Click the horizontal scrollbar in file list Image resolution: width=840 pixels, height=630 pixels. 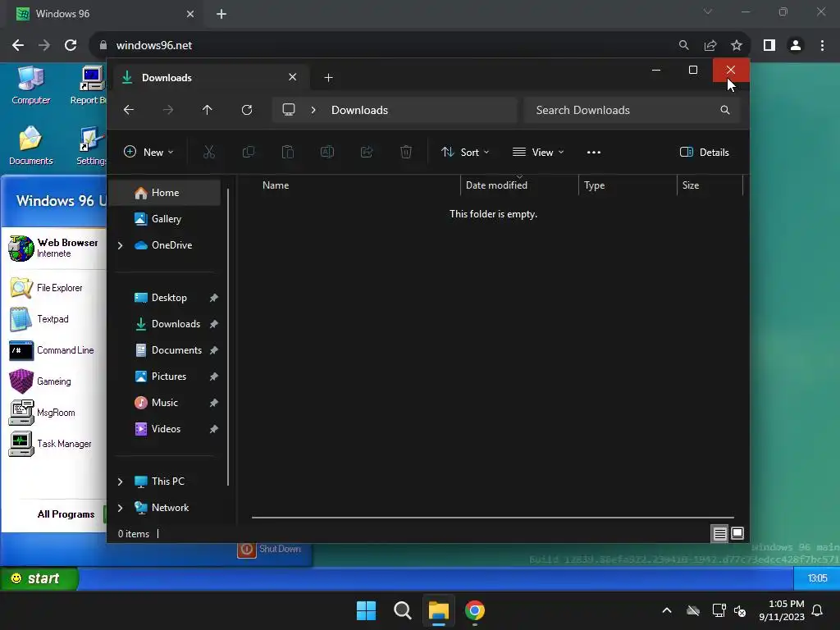[x=492, y=518]
